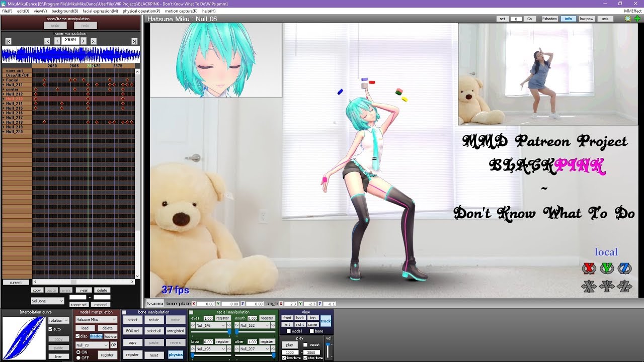Image resolution: width=644 pixels, height=362 pixels.
Task: Click the green move view arrows icon
Action: (637, 19)
